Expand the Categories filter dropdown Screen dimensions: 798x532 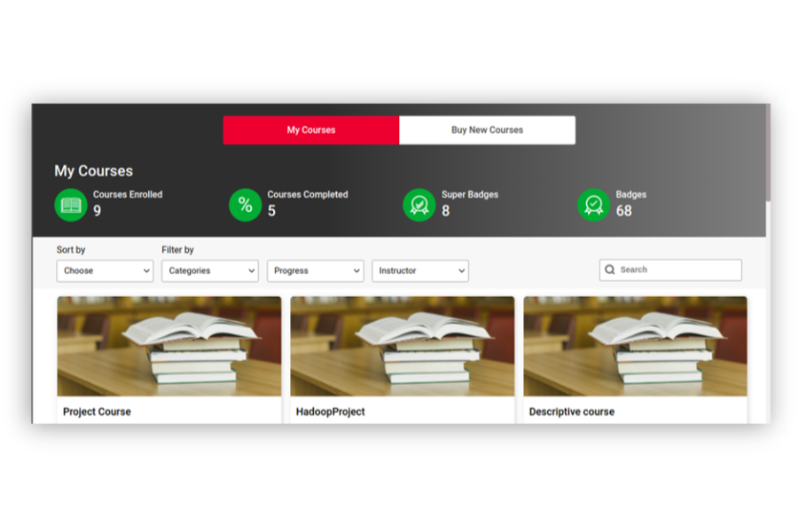pyautogui.click(x=209, y=270)
